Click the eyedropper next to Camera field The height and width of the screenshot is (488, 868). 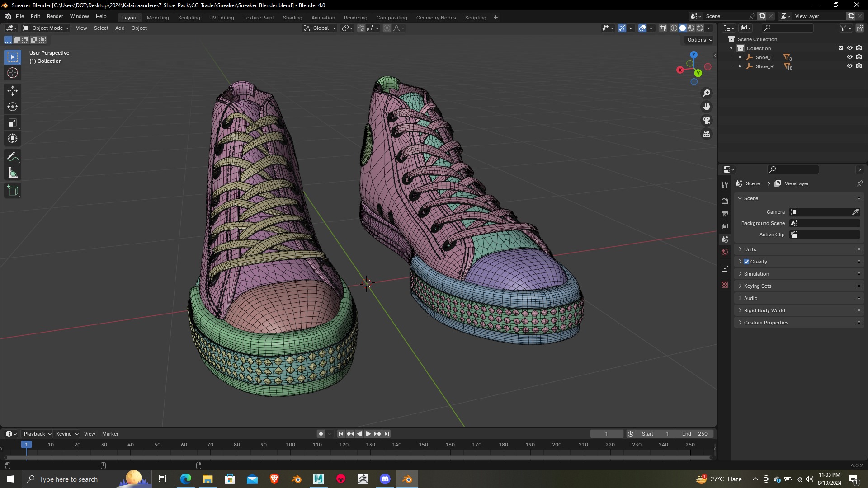(x=855, y=212)
